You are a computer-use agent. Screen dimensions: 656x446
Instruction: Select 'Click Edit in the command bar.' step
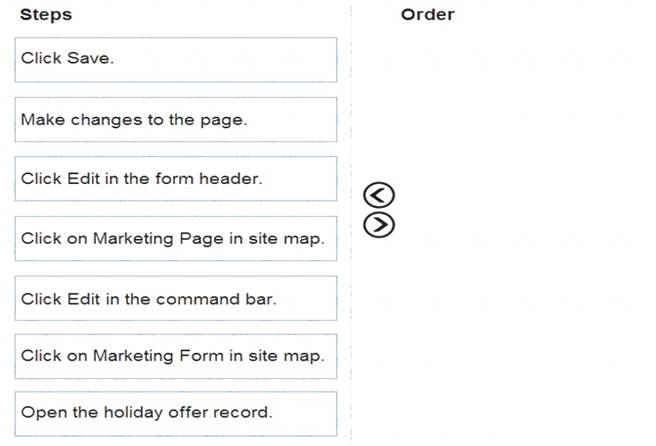coord(176,298)
